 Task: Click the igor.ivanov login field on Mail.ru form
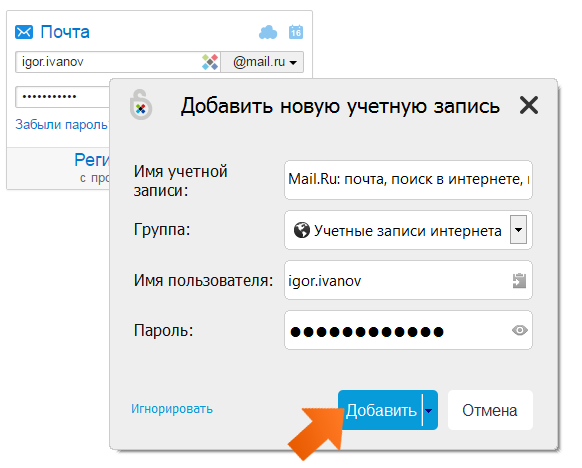pyautogui.click(x=118, y=62)
